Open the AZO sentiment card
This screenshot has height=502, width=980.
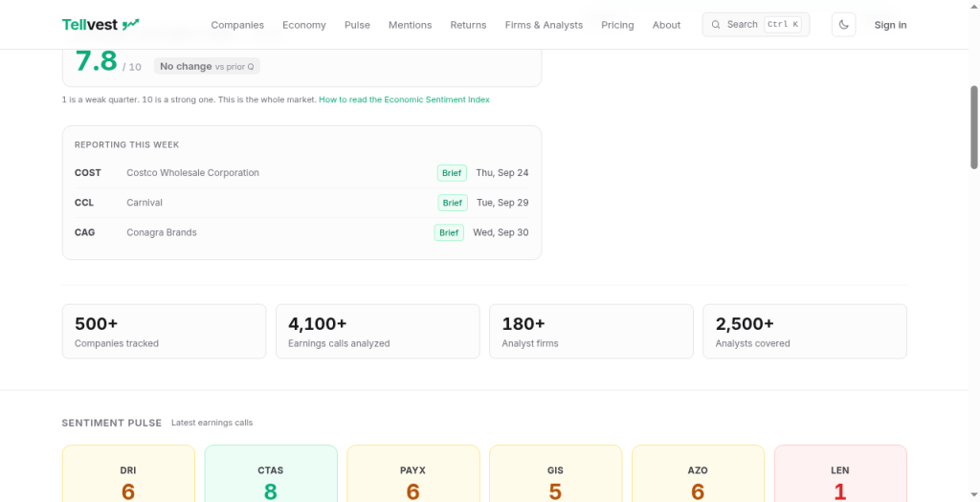[698, 474]
